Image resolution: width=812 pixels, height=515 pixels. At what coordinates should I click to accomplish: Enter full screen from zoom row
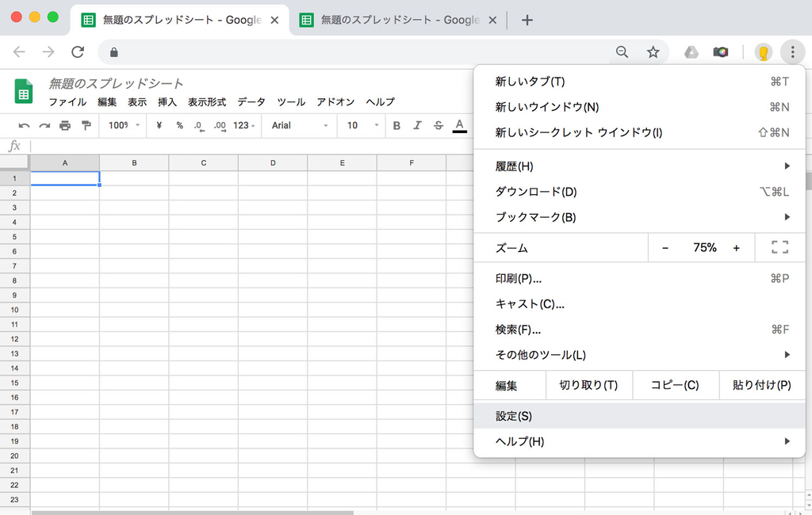[780, 247]
